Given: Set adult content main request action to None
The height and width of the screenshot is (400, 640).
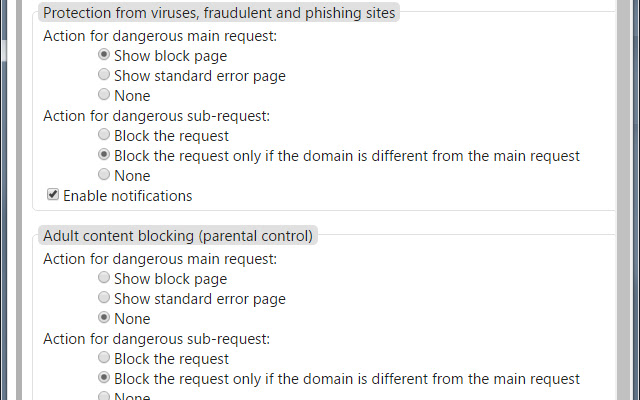Looking at the screenshot, I should tap(104, 318).
